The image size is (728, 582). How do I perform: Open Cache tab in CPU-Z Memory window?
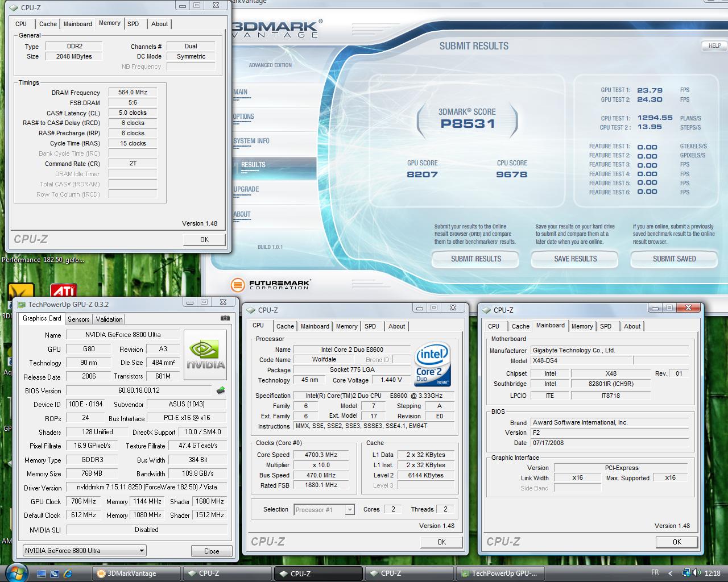click(x=48, y=24)
